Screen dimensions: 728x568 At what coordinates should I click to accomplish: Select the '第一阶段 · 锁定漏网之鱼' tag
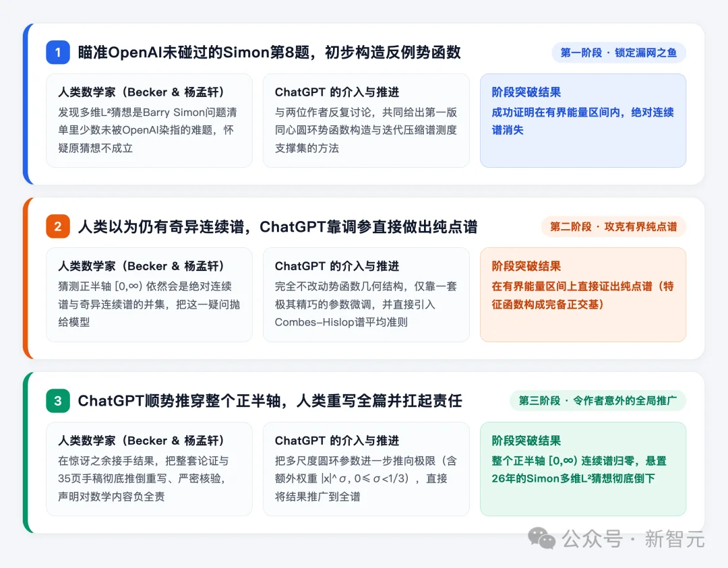618,53
